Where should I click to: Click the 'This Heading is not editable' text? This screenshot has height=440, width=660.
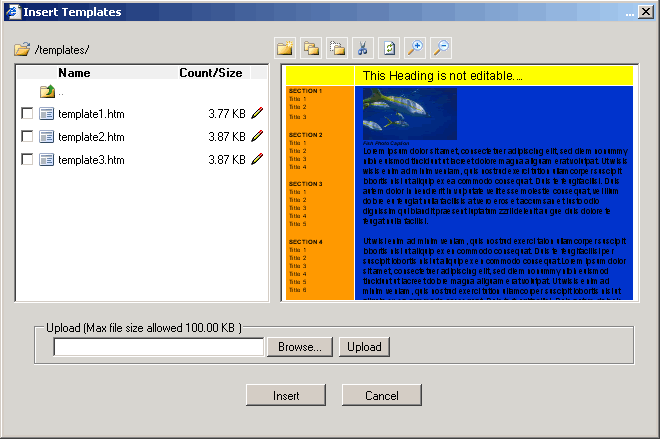click(x=443, y=76)
